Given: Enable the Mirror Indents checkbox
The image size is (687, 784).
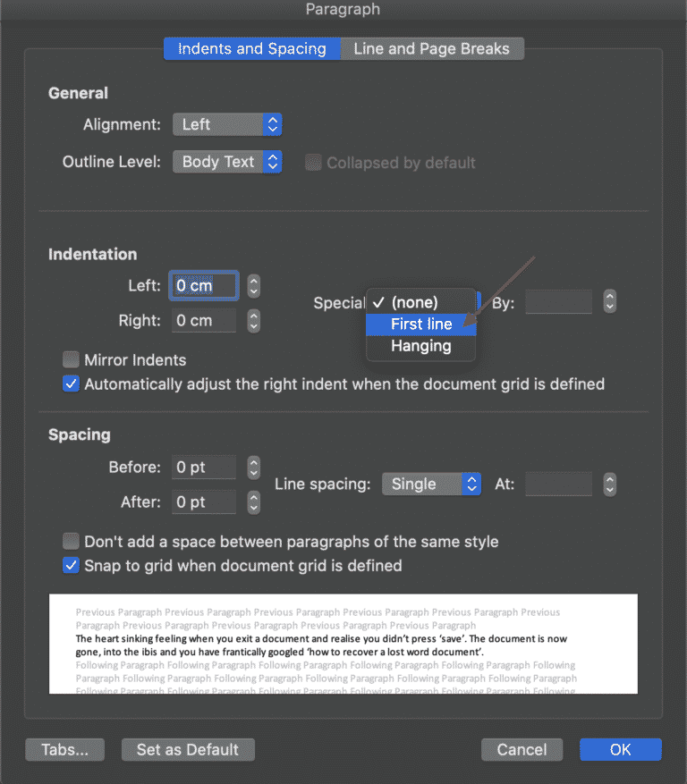Looking at the screenshot, I should [x=71, y=359].
